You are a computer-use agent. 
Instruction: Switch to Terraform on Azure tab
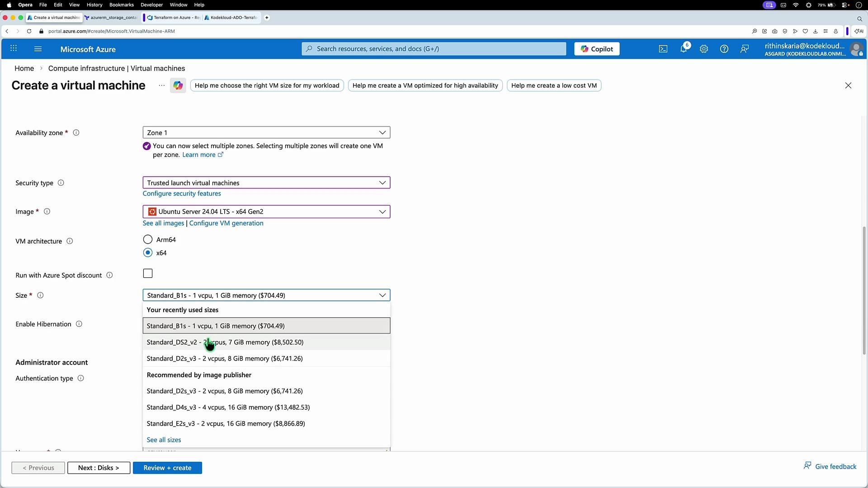pos(174,18)
